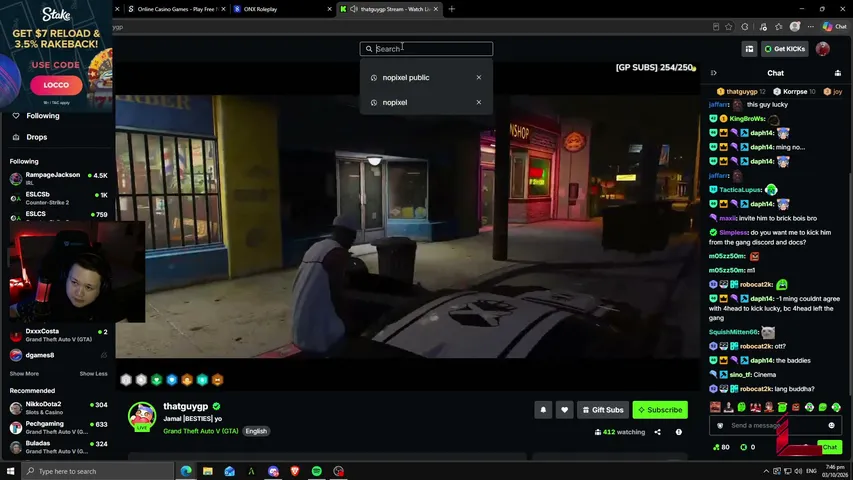Open Pechgaming recommended channel

click(58, 427)
